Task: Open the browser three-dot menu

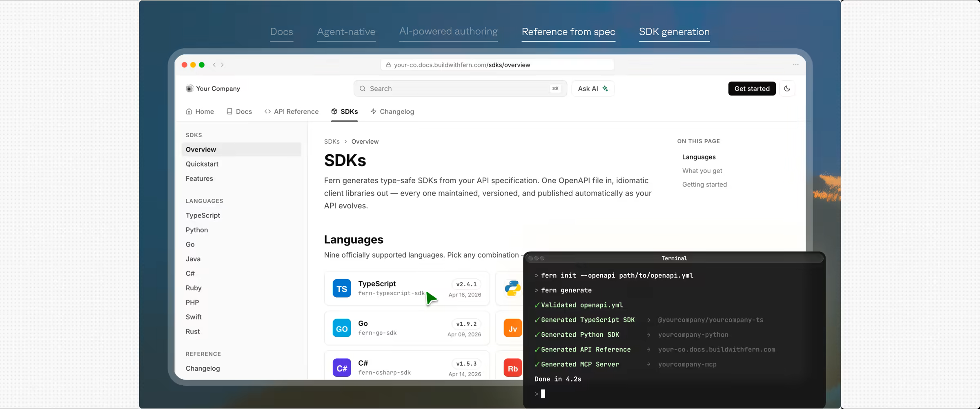Action: (796, 65)
